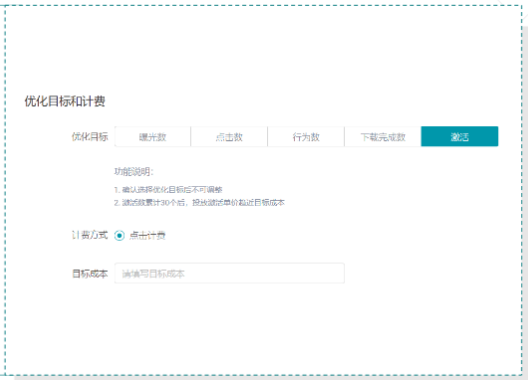Click the 目标成本 field label
The width and height of the screenshot is (528, 380).
90,273
